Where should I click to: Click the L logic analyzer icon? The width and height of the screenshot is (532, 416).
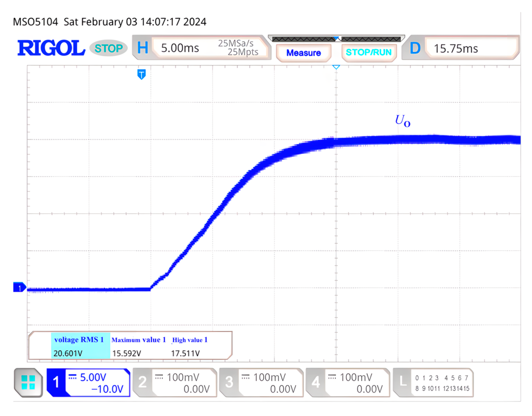click(x=403, y=382)
